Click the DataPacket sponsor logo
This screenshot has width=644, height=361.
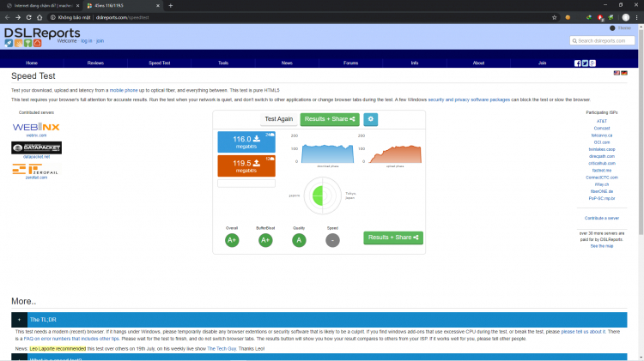coord(37,147)
